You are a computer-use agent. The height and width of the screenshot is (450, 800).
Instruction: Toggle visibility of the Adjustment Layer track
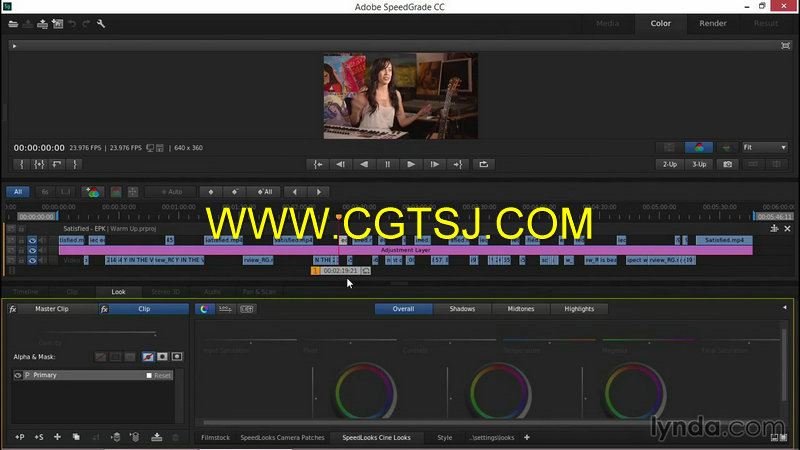click(32, 250)
